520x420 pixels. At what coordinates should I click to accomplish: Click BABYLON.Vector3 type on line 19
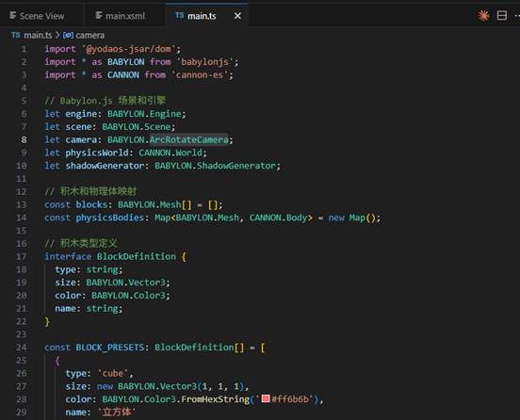click(125, 283)
